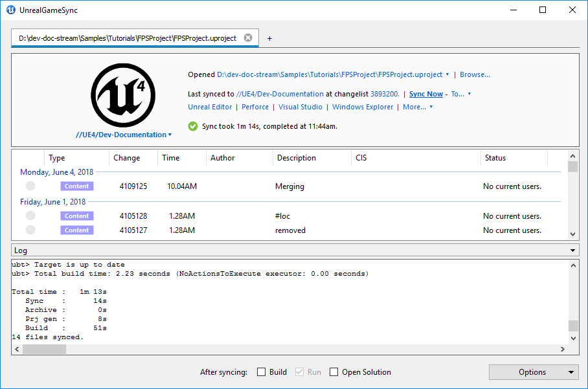The width and height of the screenshot is (588, 389).
Task: Enable the Build after syncing checkbox
Action: 262,372
